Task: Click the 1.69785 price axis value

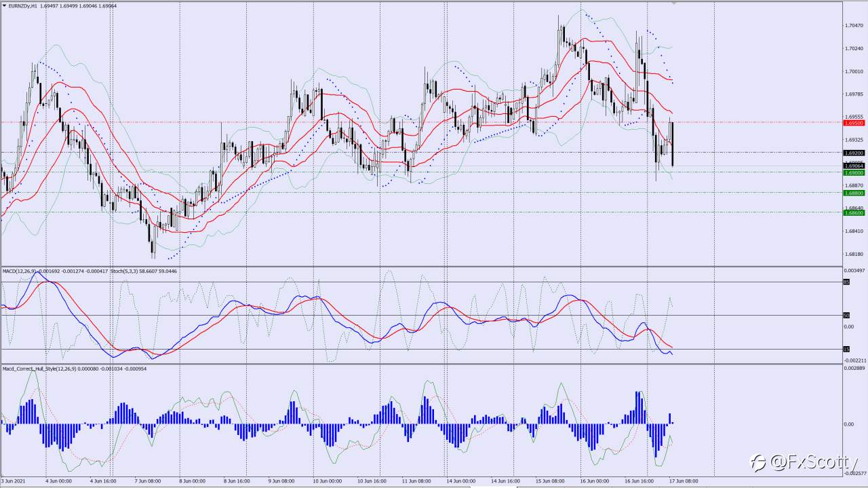Action: tap(854, 94)
